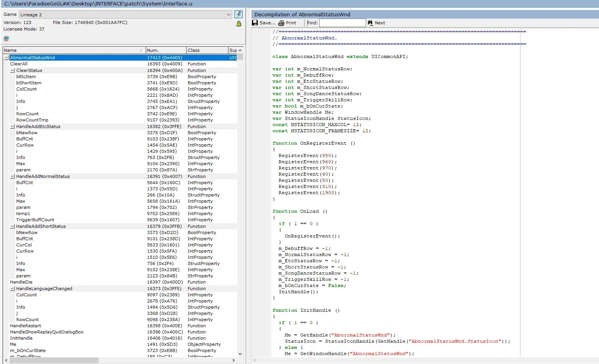Image resolution: width=599 pixels, height=364 pixels.
Task: Click the code pane's horizontal scroll left arrow
Action: (x=254, y=361)
